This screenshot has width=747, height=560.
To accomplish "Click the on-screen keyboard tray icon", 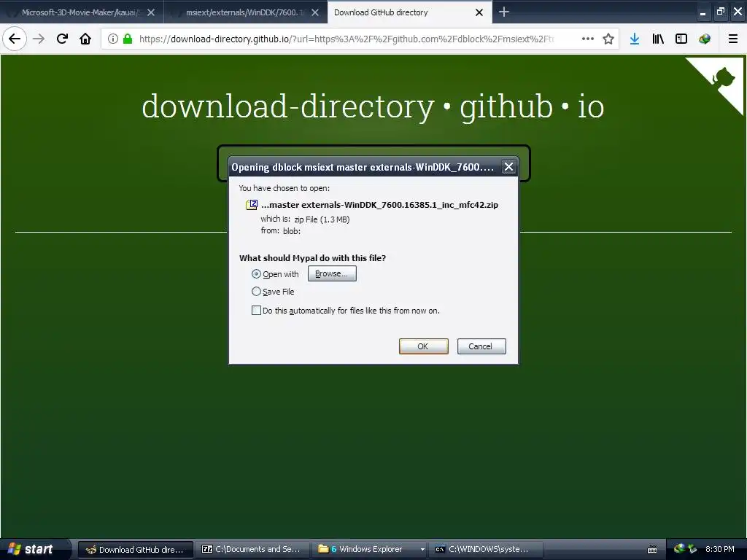I will [652, 550].
